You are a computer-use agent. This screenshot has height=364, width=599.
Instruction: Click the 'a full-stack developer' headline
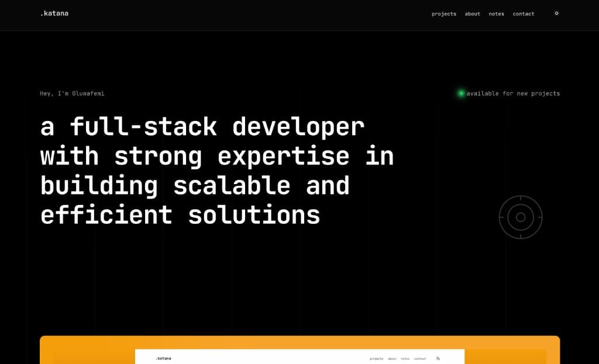[202, 127]
